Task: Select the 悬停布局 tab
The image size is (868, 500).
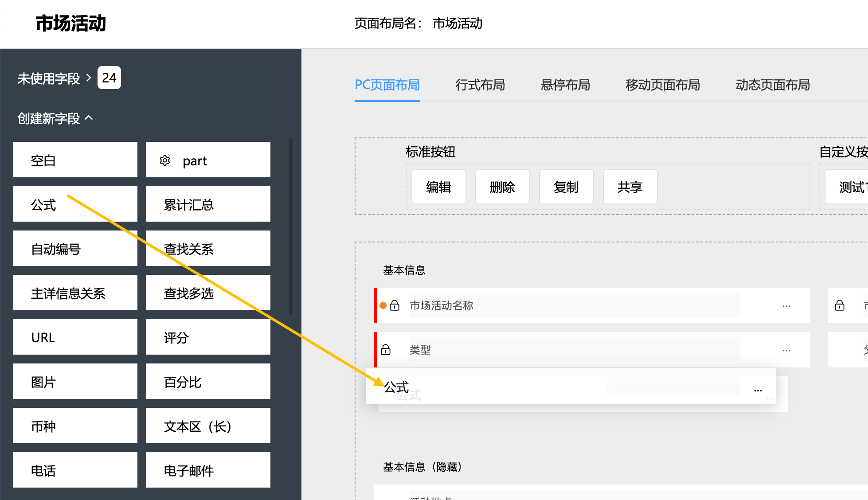Action: pyautogui.click(x=565, y=85)
